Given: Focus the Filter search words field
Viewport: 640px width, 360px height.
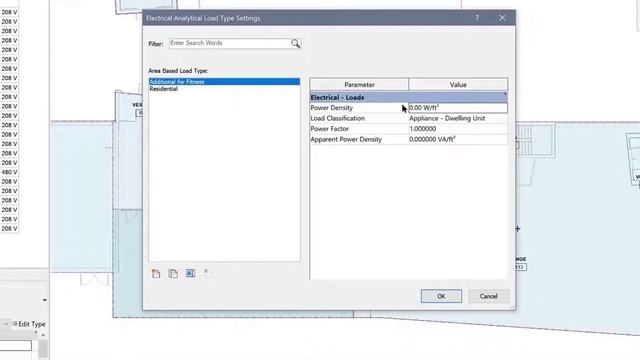Looking at the screenshot, I should [x=230, y=43].
